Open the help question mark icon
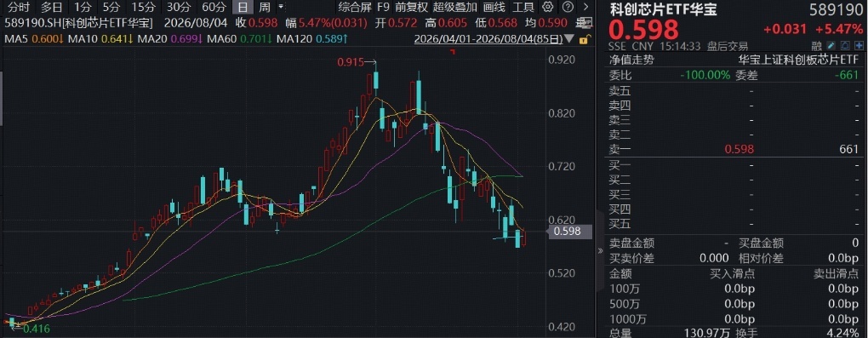This screenshot has height=338, width=868. [567, 7]
